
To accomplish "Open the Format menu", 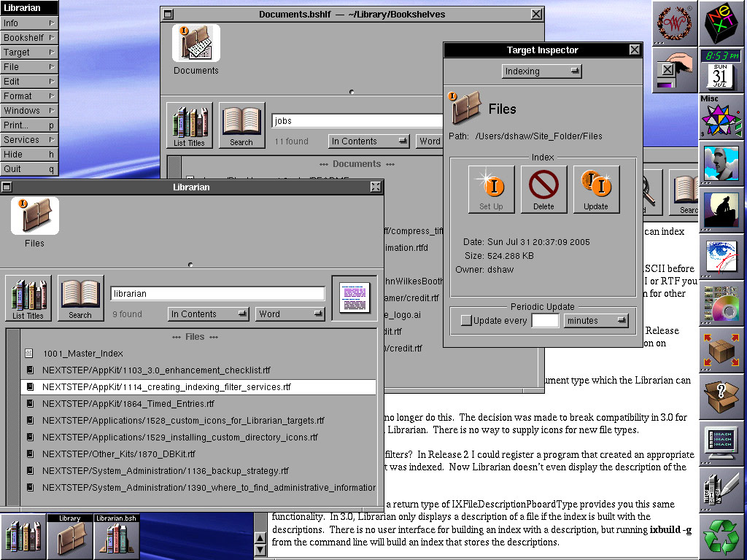I will 29,96.
